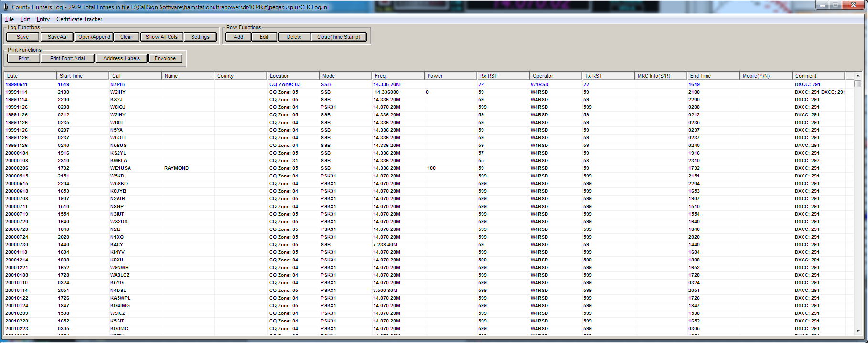868x343 pixels.
Task: Click the RAYMOND name cell
Action: click(x=177, y=168)
